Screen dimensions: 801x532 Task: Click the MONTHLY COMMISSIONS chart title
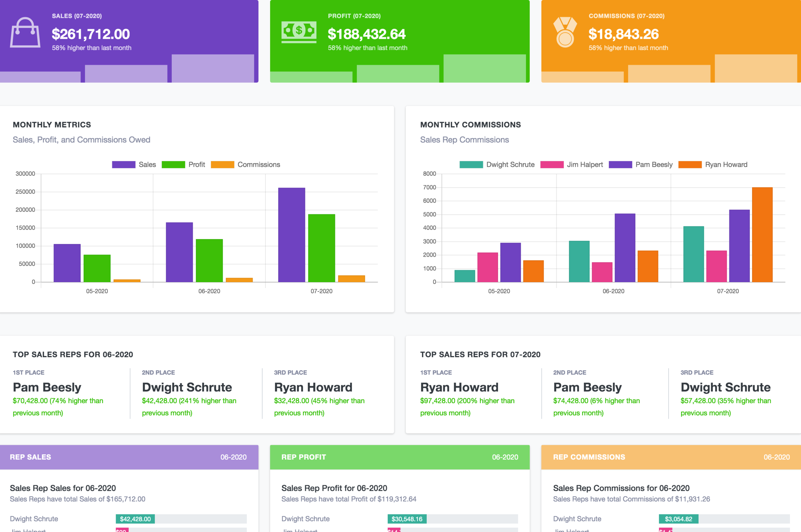[471, 125]
